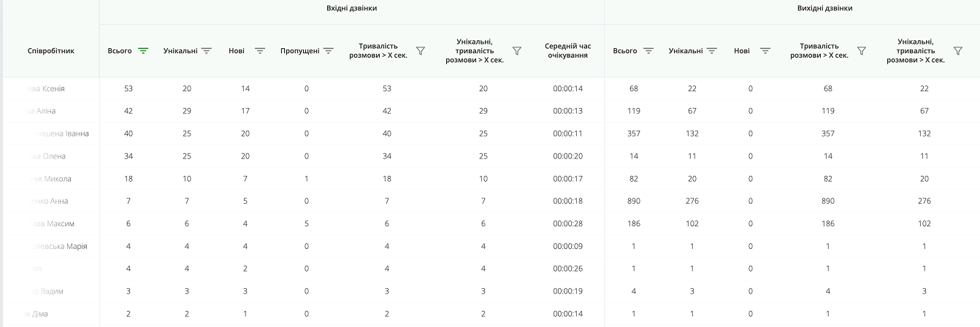Screen dimensions: 980x327
Task: Click incoming Нові value 14 for Ксенія
Action: click(x=245, y=88)
